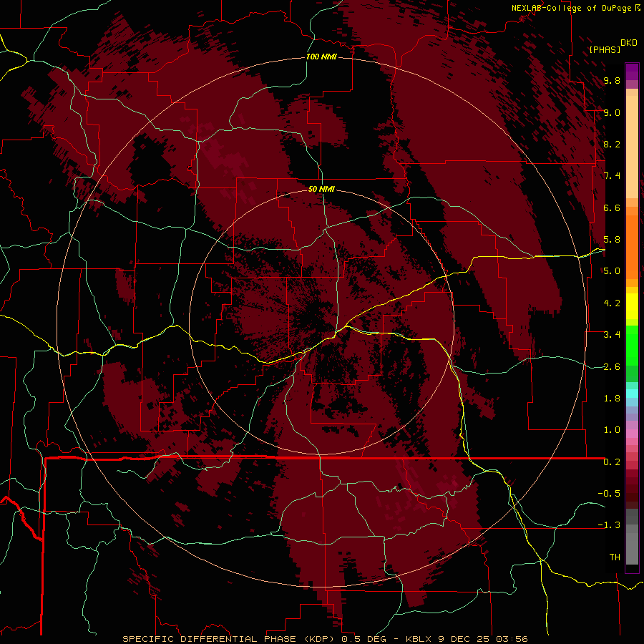
Task: Click the 1.8 value on the scale
Action: point(612,399)
